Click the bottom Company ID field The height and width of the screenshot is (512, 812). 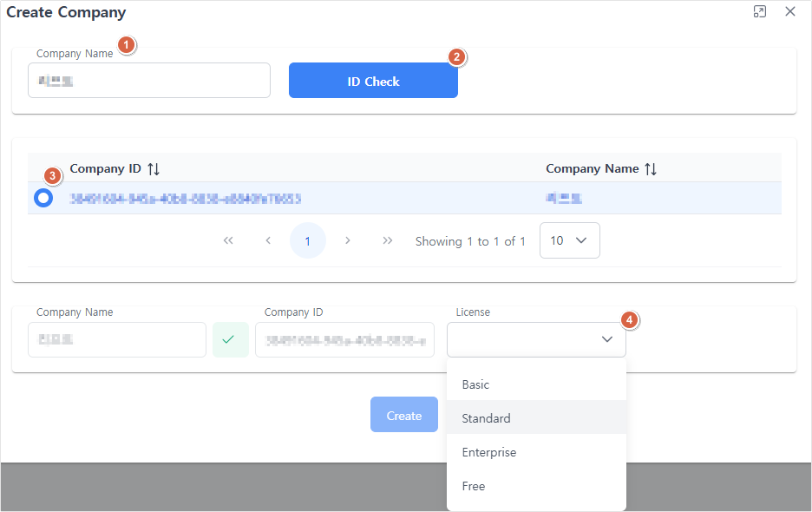tap(345, 340)
